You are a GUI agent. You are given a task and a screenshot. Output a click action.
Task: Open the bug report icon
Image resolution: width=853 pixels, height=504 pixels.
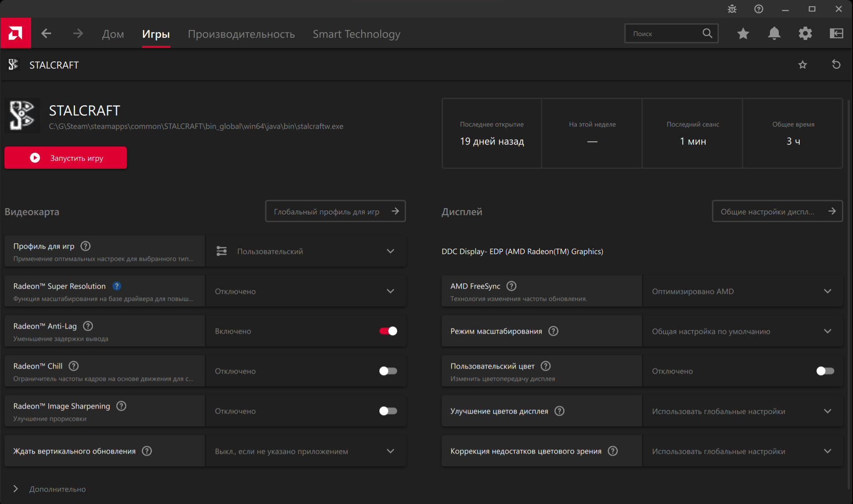coord(732,9)
